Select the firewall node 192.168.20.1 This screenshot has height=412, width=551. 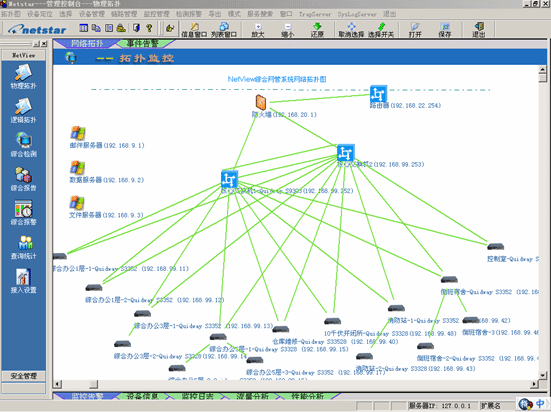point(261,102)
